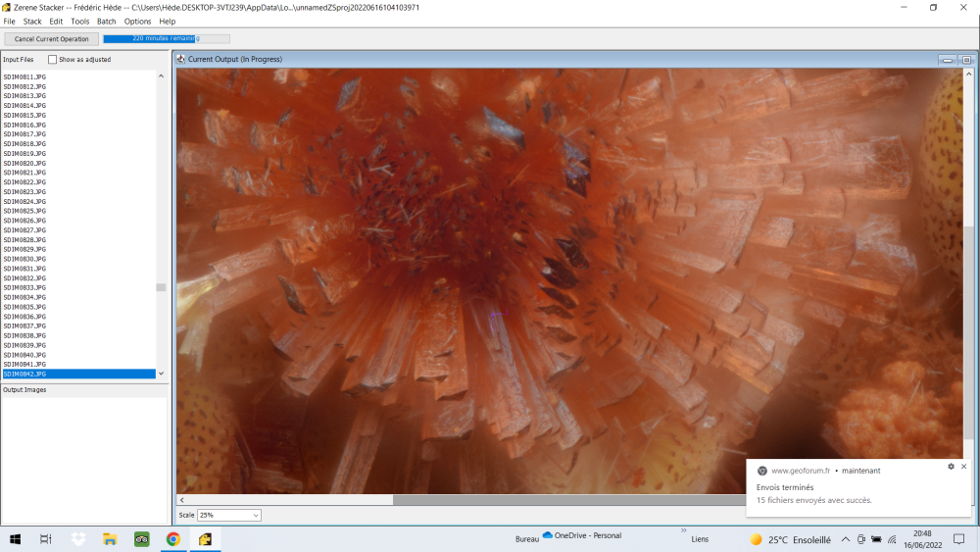980x552 pixels.
Task: Dismiss the geoforum.fr notification
Action: pyautogui.click(x=964, y=467)
